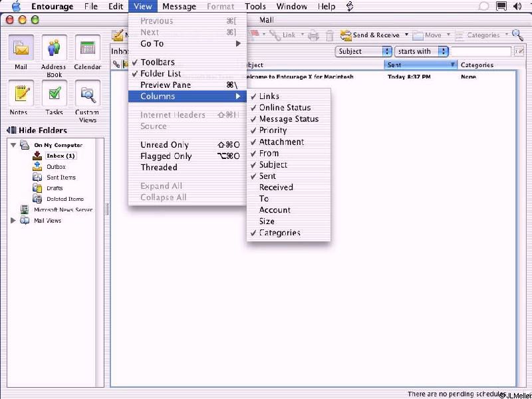Image resolution: width=532 pixels, height=399 pixels.
Task: Open the Window menu
Action: click(291, 7)
